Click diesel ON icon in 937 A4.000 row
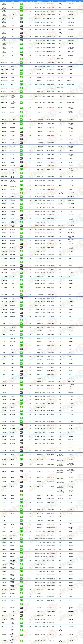This screenshot has width=83, height=644. pyautogui.click(x=21, y=33)
